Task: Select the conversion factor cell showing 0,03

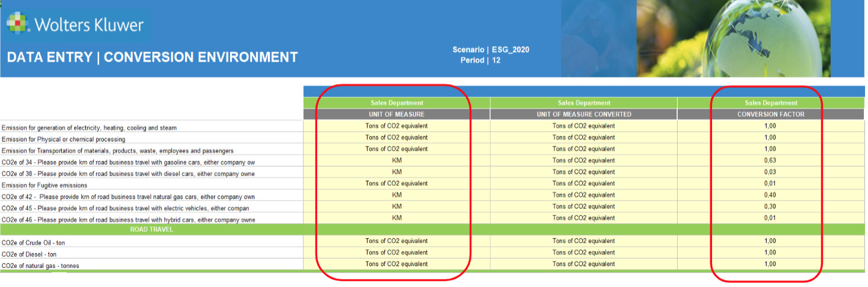Action: [x=770, y=172]
